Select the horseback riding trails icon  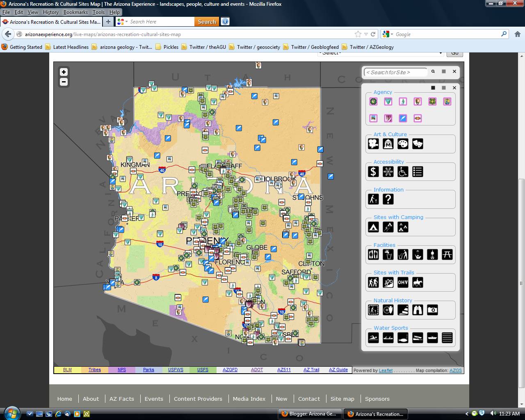(417, 282)
